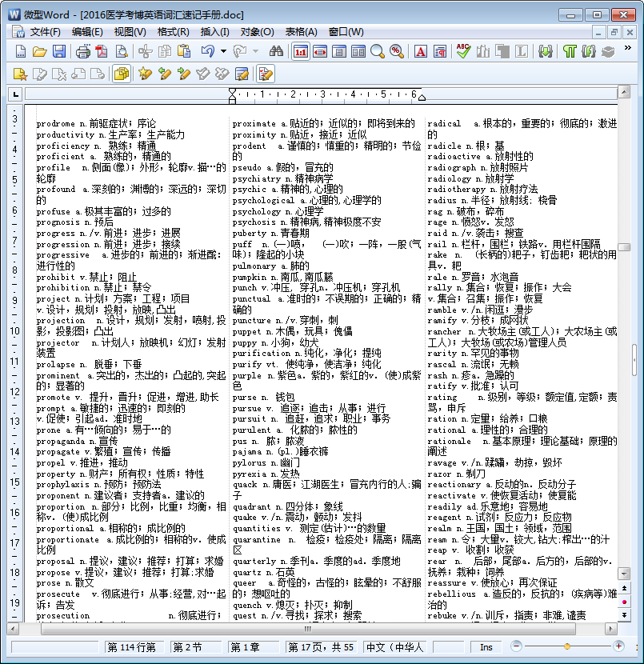
Task: Toggle the 1:1 actual size view
Action: pos(301,52)
